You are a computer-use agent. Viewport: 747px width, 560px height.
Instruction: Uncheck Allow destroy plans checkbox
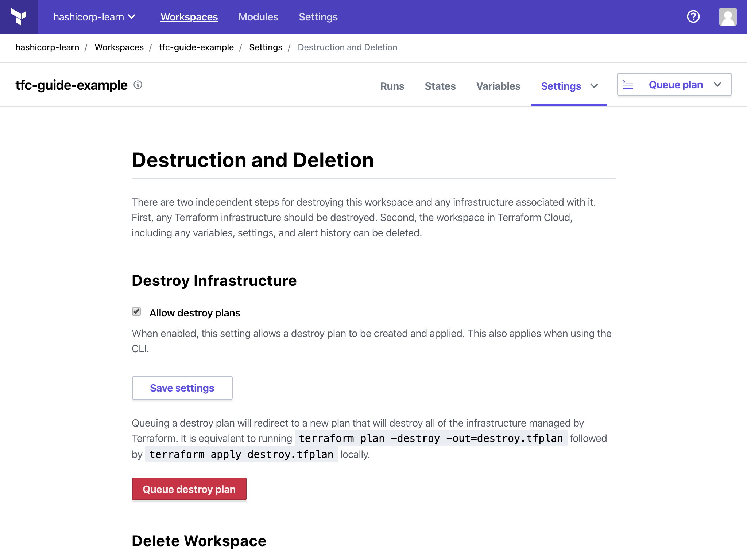click(x=136, y=312)
